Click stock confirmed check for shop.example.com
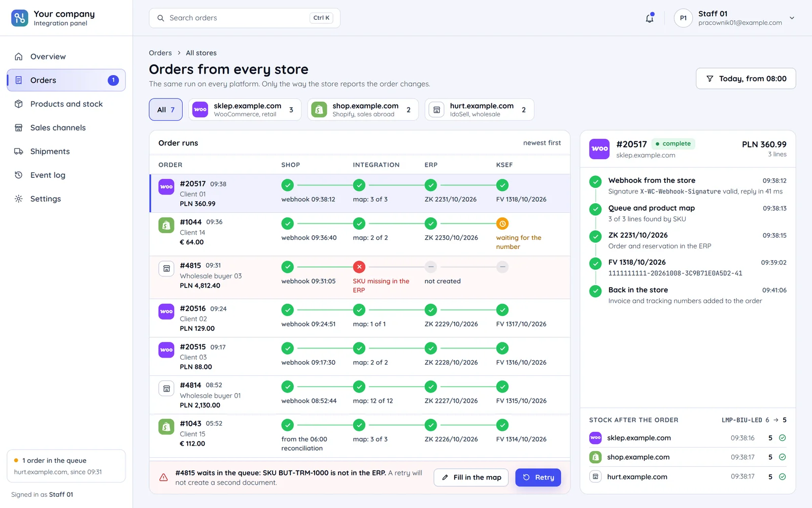The width and height of the screenshot is (812, 508). coord(783,457)
